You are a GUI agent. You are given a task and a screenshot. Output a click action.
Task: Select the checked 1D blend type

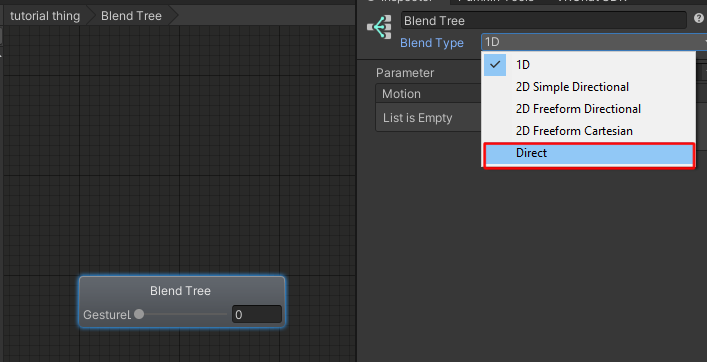(589, 65)
